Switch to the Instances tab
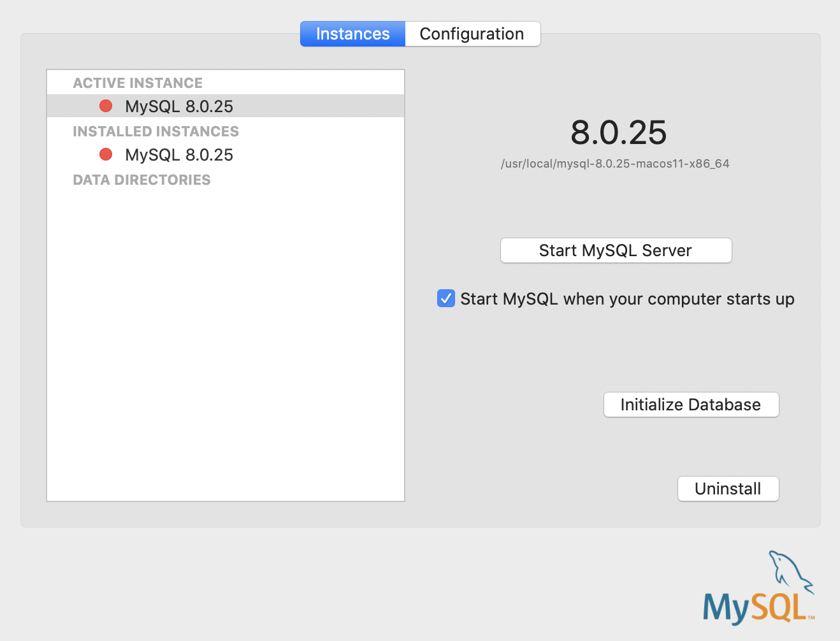The image size is (840, 641). 352,34
